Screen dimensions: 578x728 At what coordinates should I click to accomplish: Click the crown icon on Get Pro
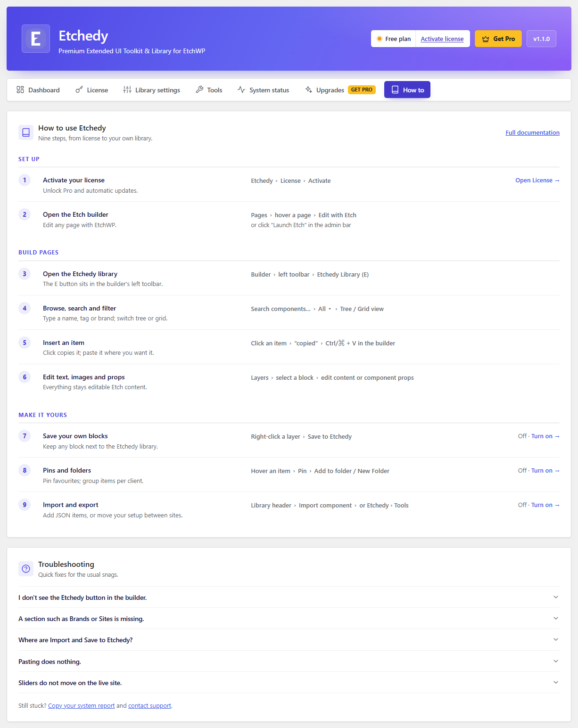click(x=486, y=39)
